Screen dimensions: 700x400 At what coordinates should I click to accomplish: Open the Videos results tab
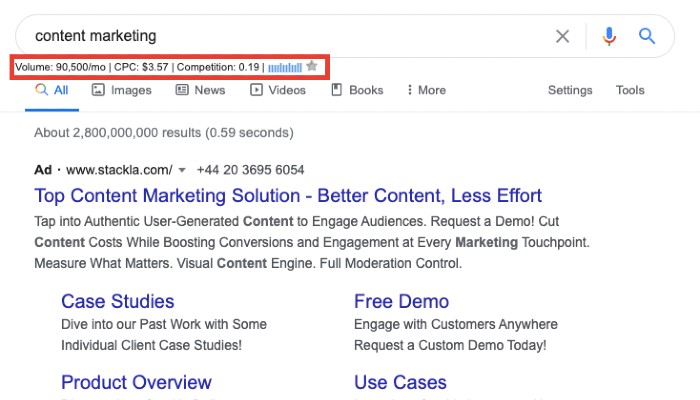click(278, 90)
